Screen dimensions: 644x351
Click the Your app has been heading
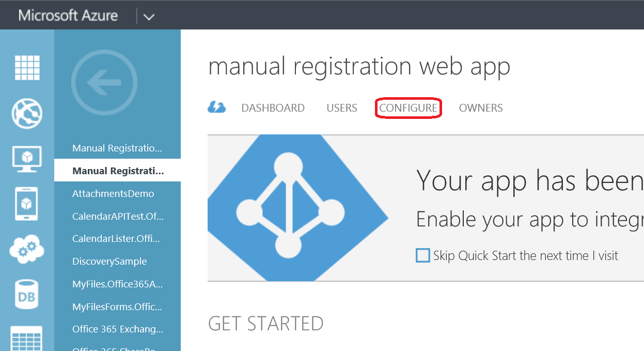coord(530,180)
